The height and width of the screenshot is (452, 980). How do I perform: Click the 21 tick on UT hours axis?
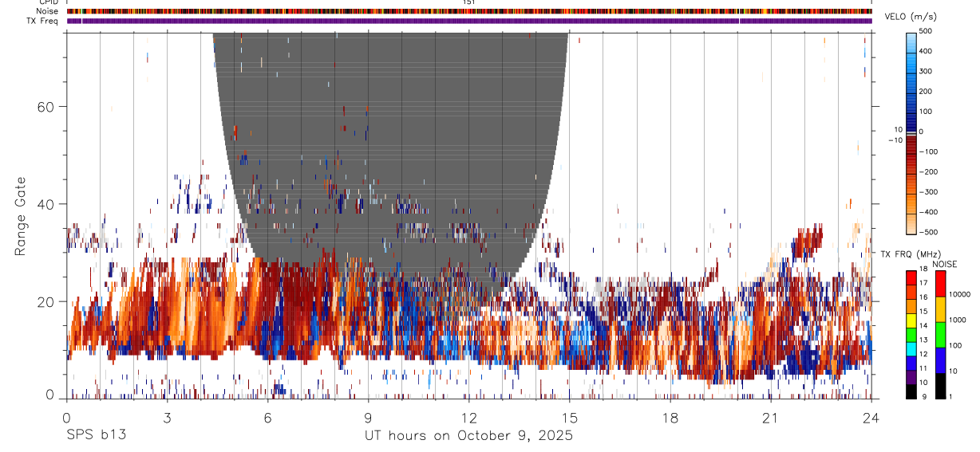point(771,417)
